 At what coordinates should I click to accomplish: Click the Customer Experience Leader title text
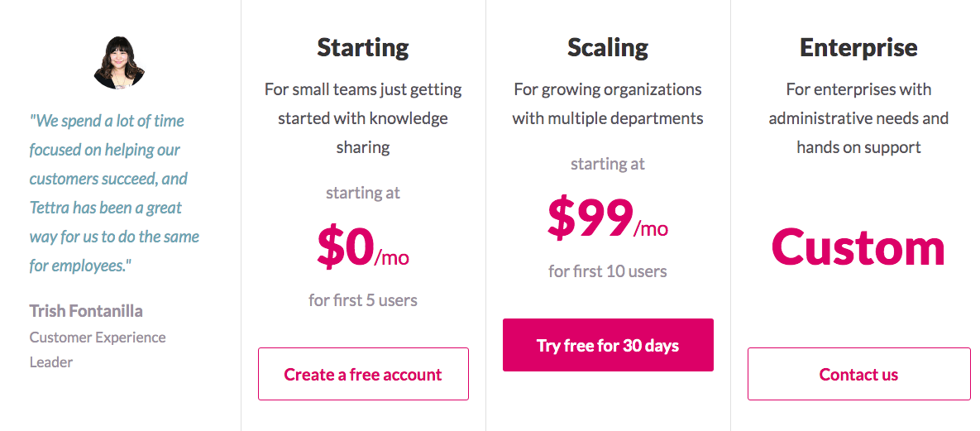click(98, 350)
